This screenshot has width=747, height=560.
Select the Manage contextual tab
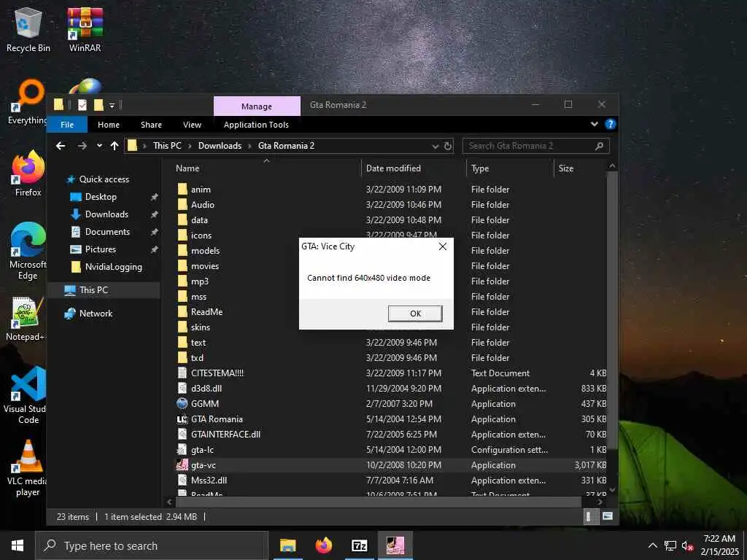pos(257,106)
